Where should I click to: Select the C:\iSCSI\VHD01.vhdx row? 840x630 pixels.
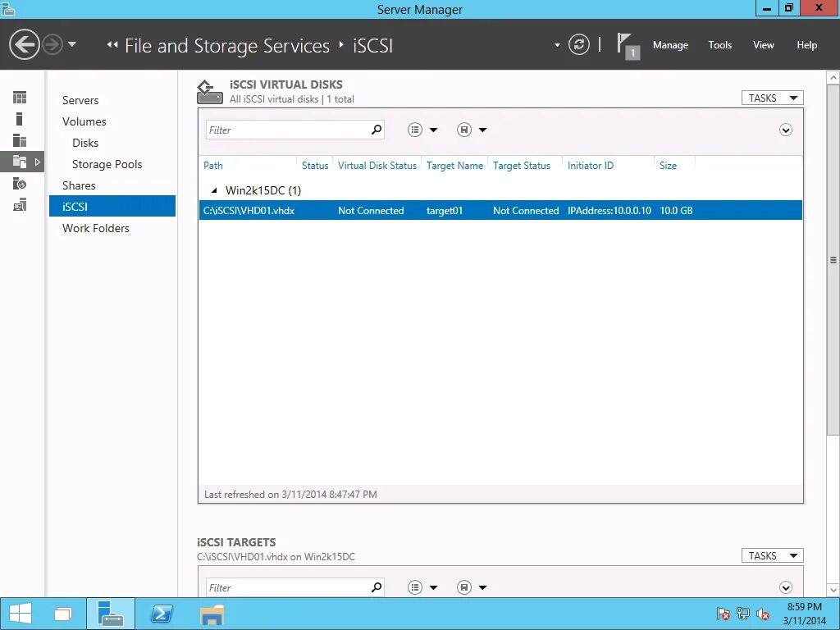coord(500,210)
